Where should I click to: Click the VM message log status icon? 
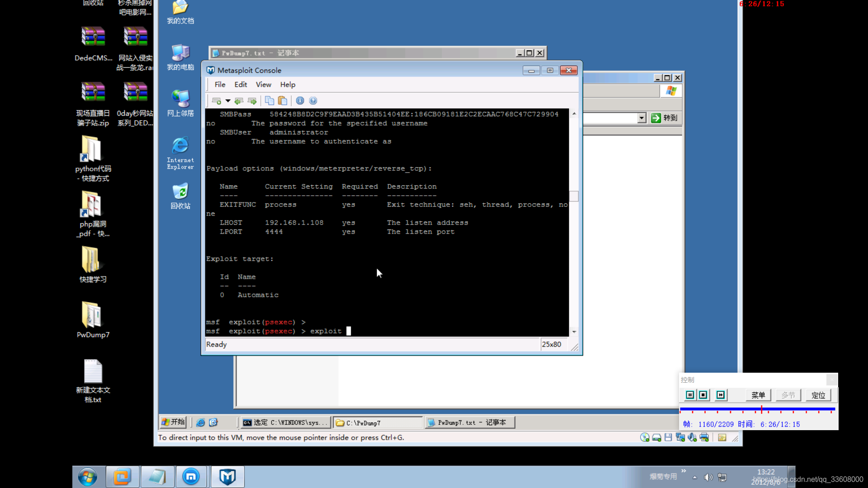click(722, 437)
